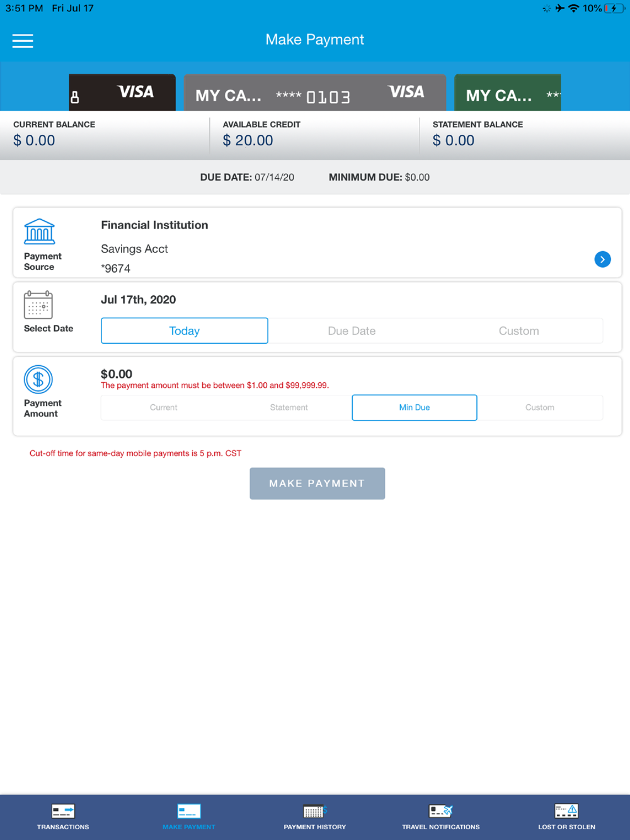Tap the MINIMUM DUE $0.00 text
630x840 pixels.
coord(379,178)
